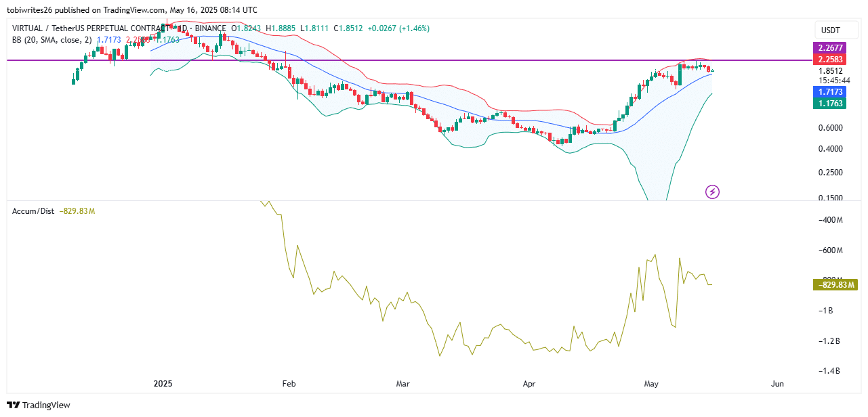Click the purple lightning bolt event icon
The height and width of the screenshot is (417, 868).
click(x=712, y=192)
